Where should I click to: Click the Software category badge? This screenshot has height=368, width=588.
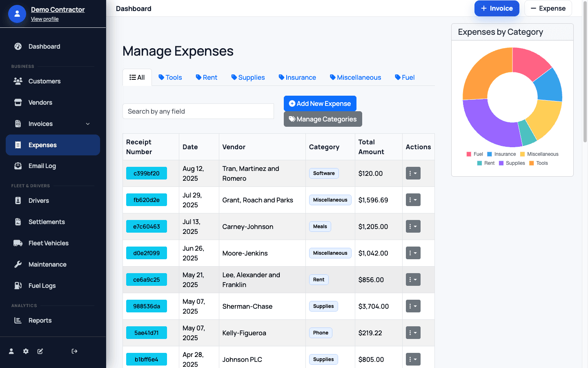point(324,173)
